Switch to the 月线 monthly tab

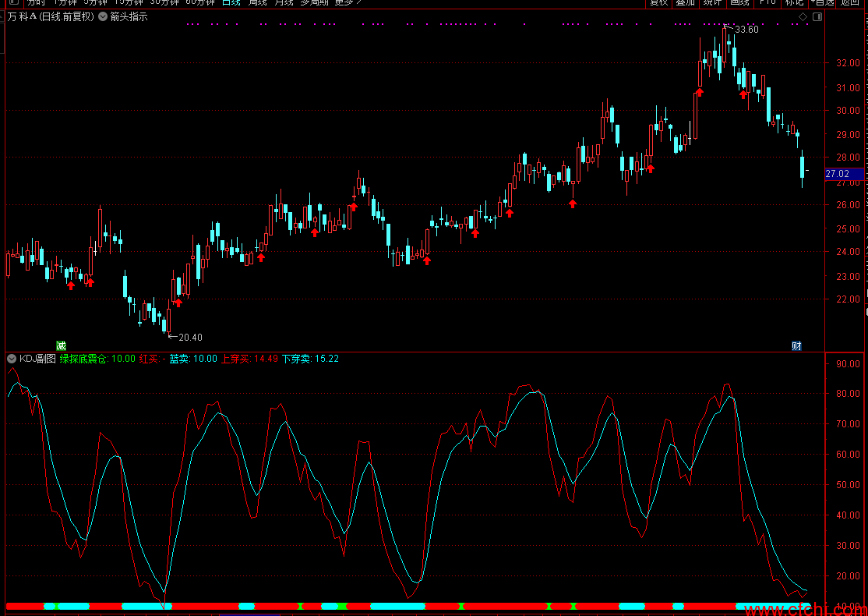284,2
